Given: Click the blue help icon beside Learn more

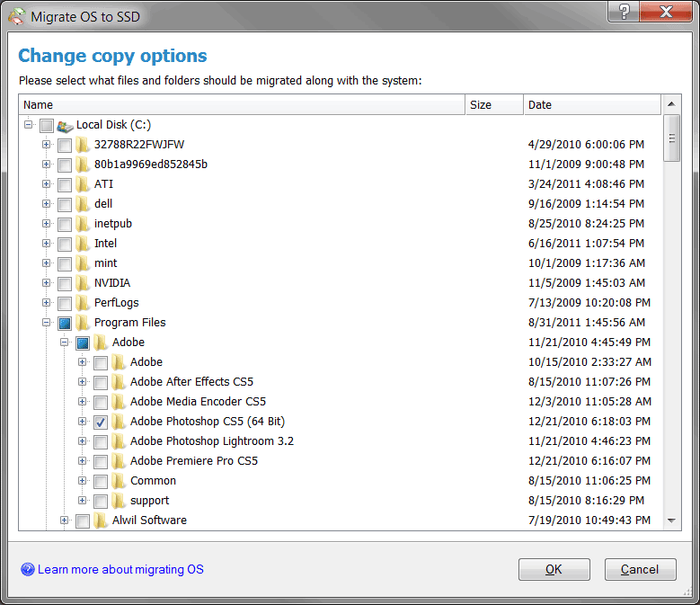Looking at the screenshot, I should (28, 569).
